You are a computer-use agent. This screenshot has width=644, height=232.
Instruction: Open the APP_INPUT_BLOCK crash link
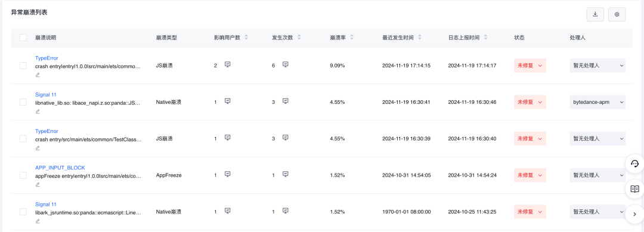tap(60, 168)
